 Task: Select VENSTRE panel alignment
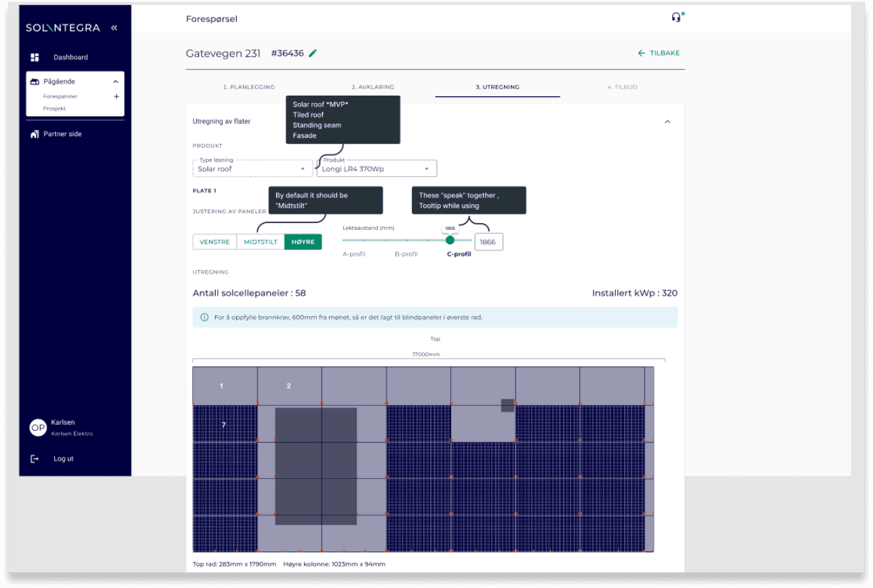pos(214,242)
